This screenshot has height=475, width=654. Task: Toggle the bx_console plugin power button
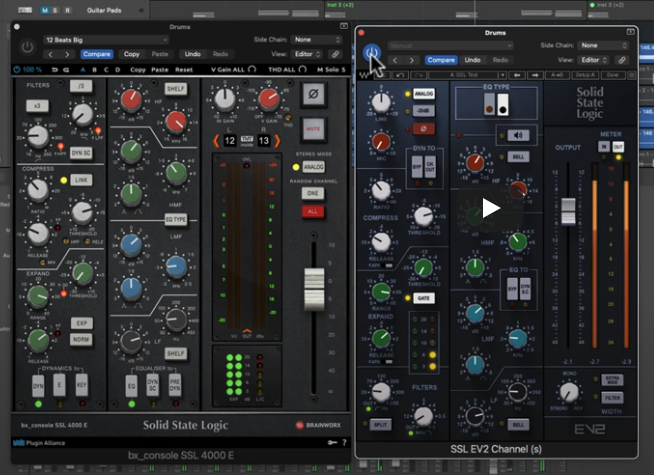point(26,46)
